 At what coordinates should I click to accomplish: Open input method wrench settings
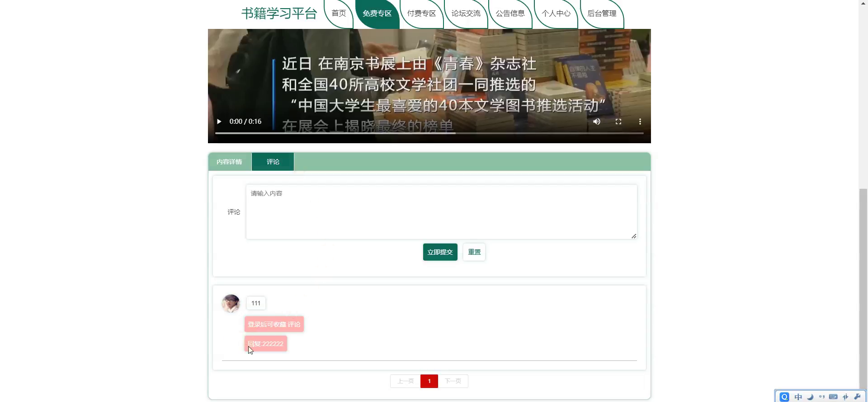pos(857,397)
